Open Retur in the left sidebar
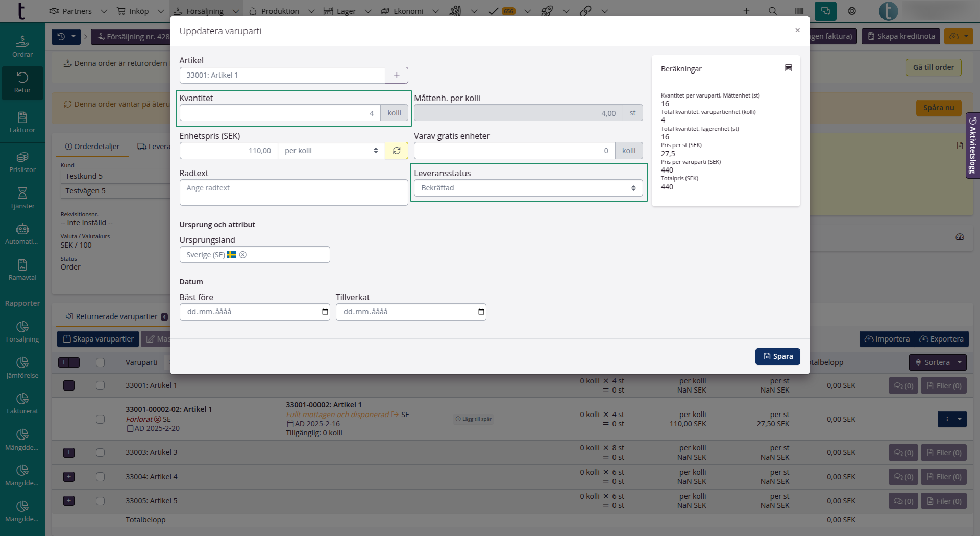Screen dimensions: 980x536 pyautogui.click(x=22, y=83)
